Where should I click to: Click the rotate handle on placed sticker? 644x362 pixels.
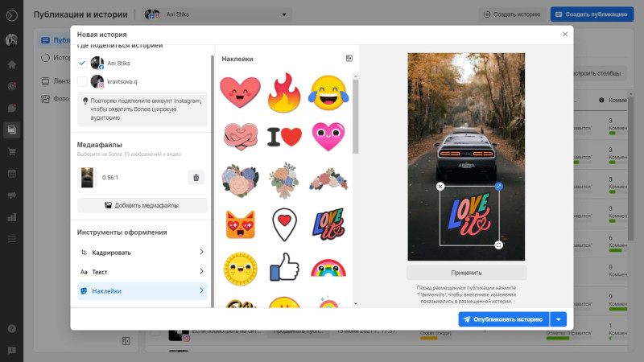pos(498,245)
